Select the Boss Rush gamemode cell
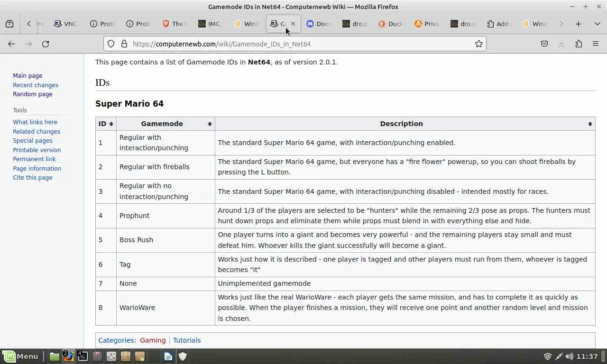The image size is (607, 364). click(x=166, y=240)
